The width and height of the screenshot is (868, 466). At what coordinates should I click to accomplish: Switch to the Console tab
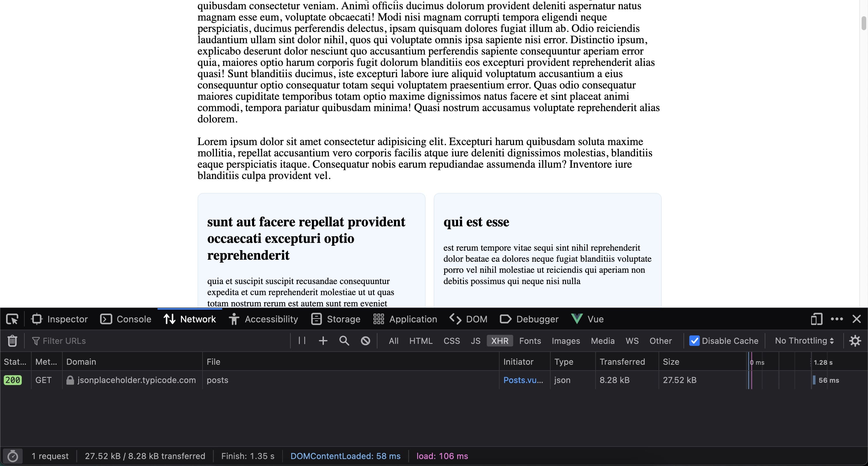pyautogui.click(x=126, y=319)
